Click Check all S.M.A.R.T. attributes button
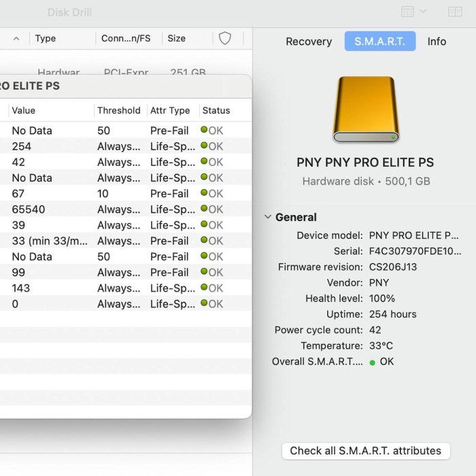 [x=366, y=451]
